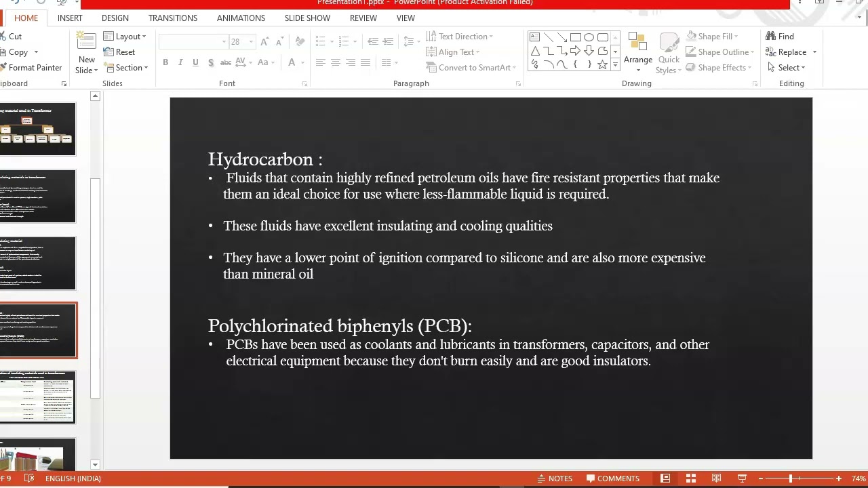Clear all formatting with the eraser icon

(299, 42)
